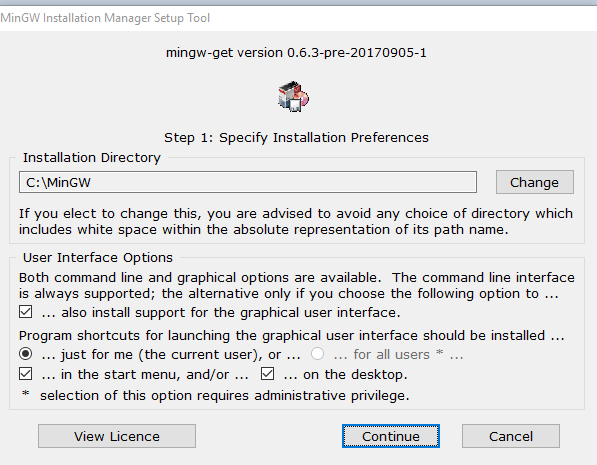
Task: Toggle the start menu shortcut checkbox
Action: tap(26, 374)
